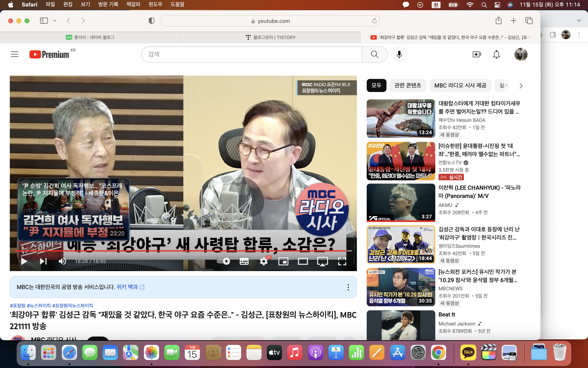Open the background Chrome window's three-dot menu

click(579, 35)
